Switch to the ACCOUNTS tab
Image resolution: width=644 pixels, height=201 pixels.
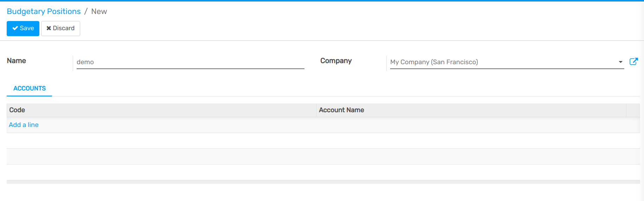(x=30, y=88)
